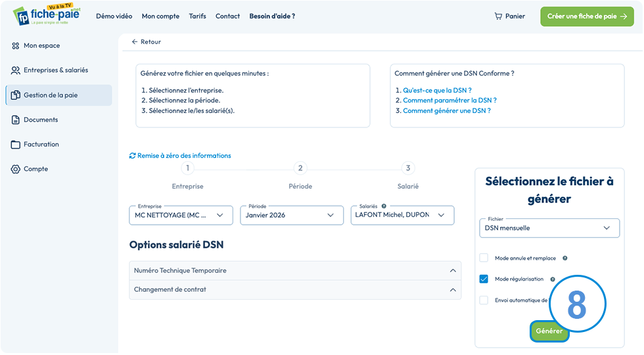Click the Entreprises & salariés people icon

pos(16,70)
